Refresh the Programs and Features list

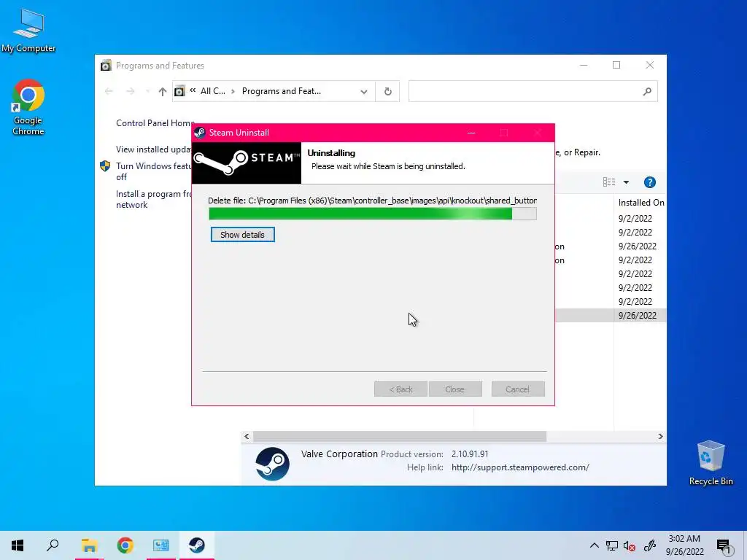388,91
